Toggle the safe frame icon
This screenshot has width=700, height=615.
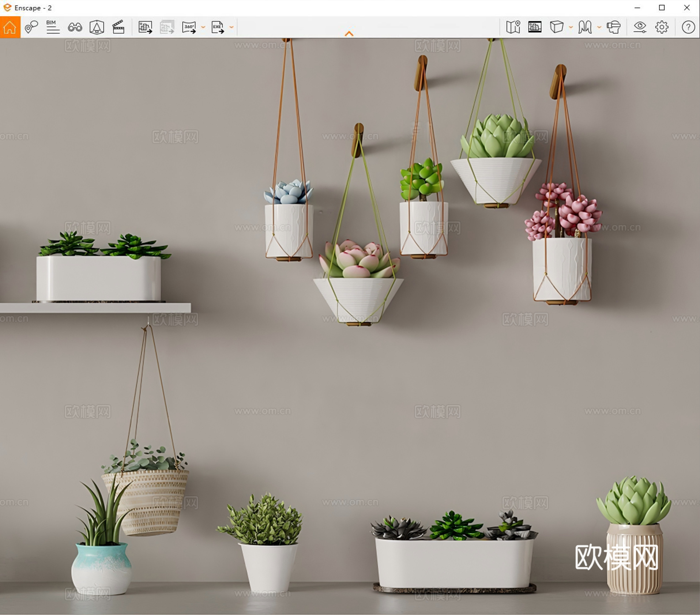[x=97, y=27]
